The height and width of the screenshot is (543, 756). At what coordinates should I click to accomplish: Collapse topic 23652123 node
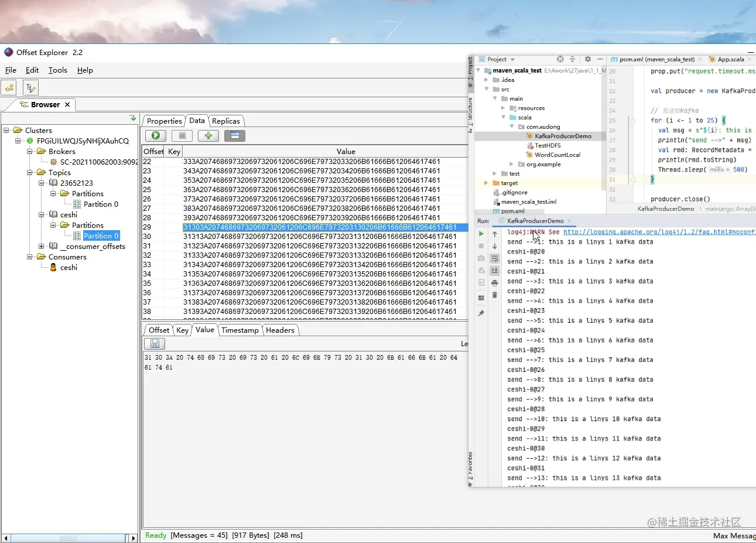[41, 183]
